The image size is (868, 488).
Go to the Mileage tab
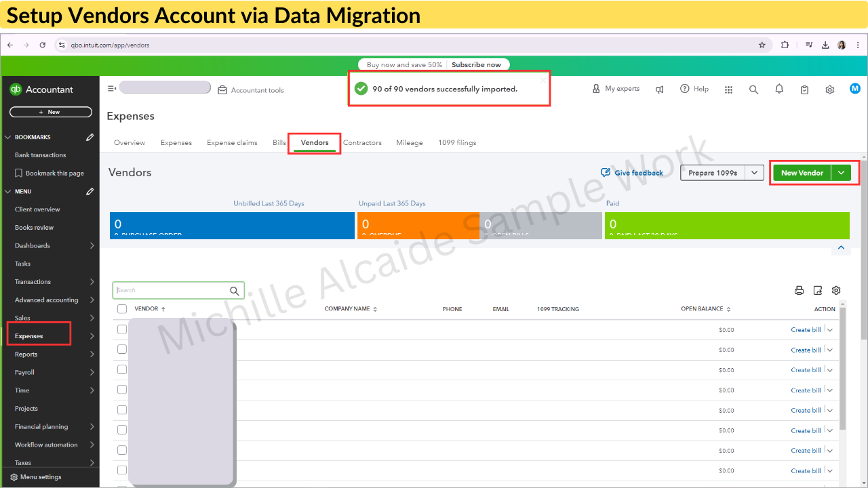point(410,143)
